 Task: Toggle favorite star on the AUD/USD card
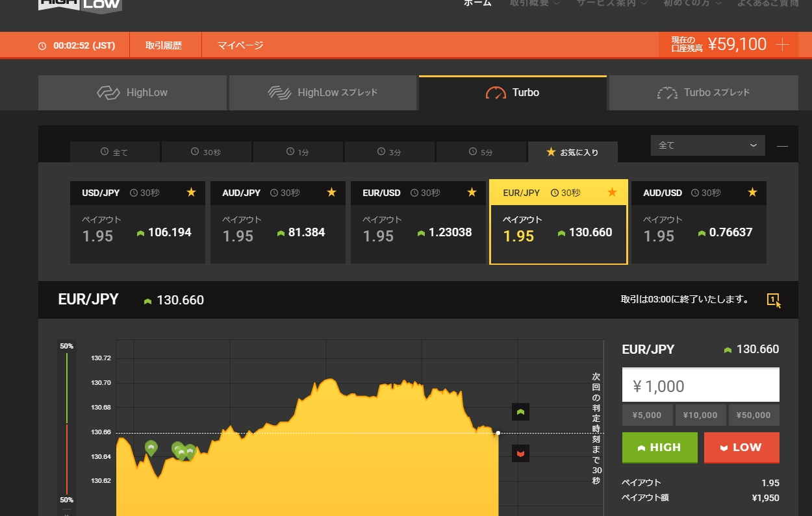[x=752, y=192]
